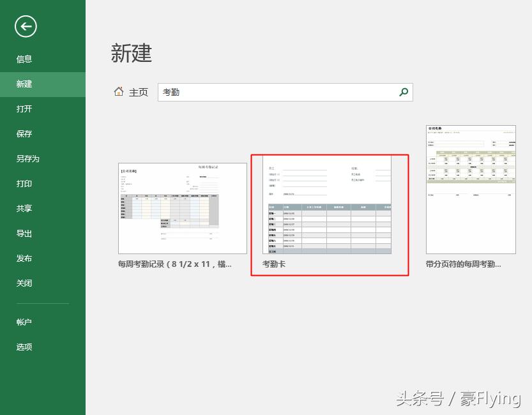This screenshot has width=532, height=415.
Task: Click the house icon next to 主页
Action: coord(119,91)
